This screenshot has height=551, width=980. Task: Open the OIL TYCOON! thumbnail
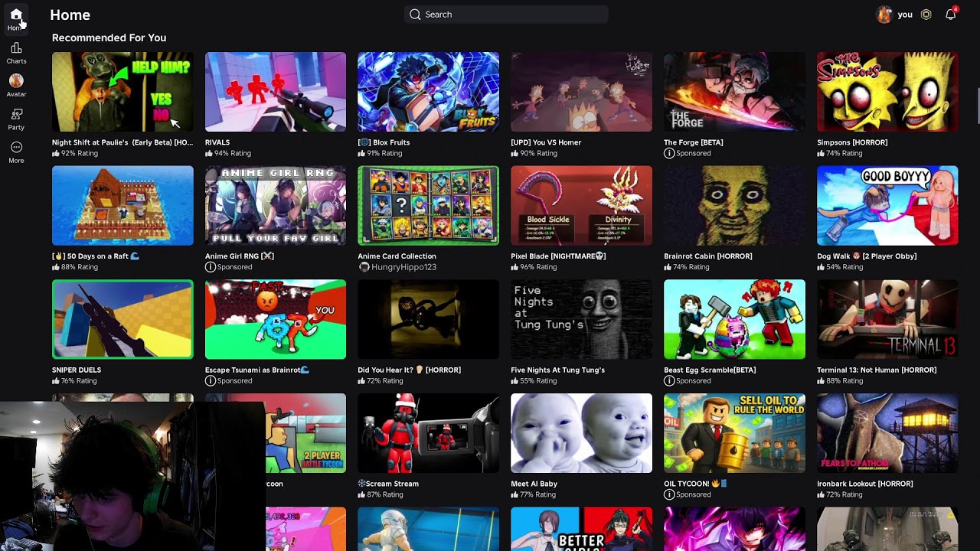(734, 433)
